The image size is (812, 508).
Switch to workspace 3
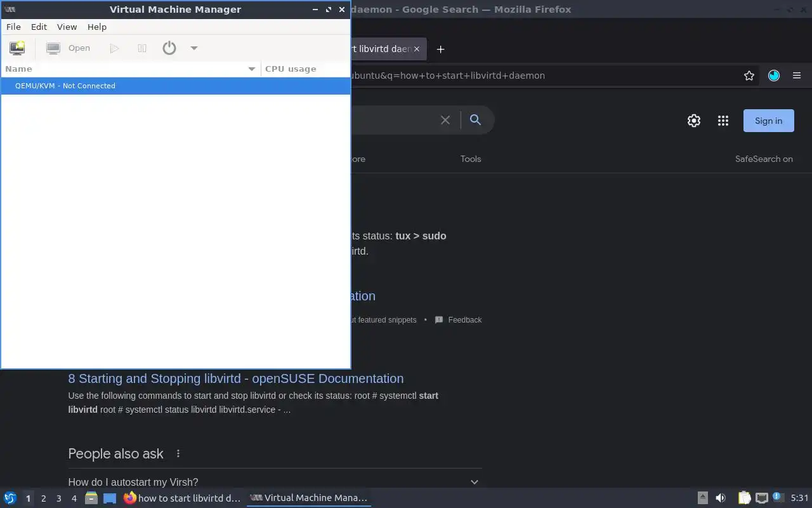click(59, 498)
